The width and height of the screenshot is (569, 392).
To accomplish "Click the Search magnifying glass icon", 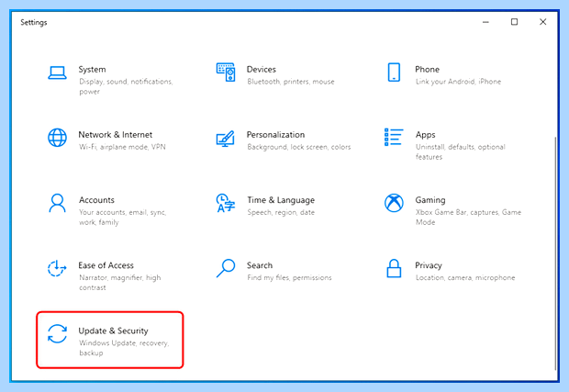I will pos(226,268).
